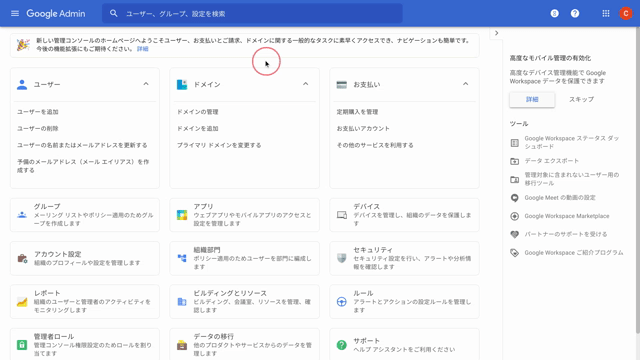Open the main hamburger menu
Screen dimensions: 640x360
(15, 13)
